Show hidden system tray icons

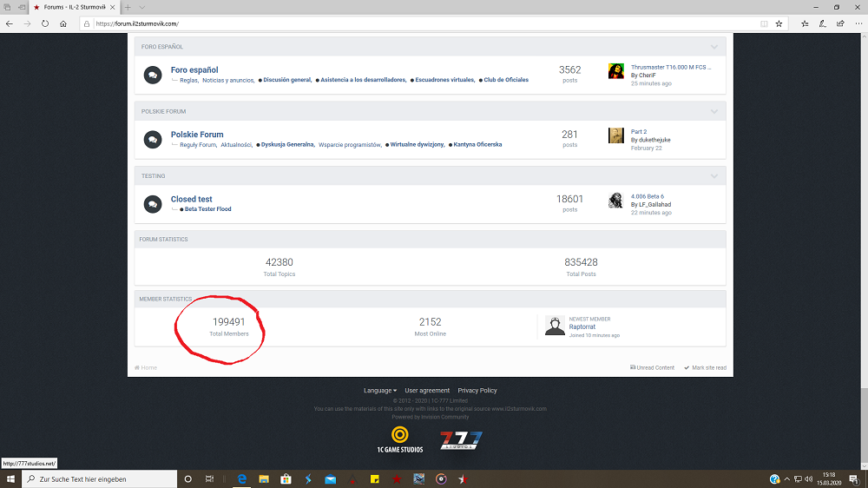(x=787, y=479)
